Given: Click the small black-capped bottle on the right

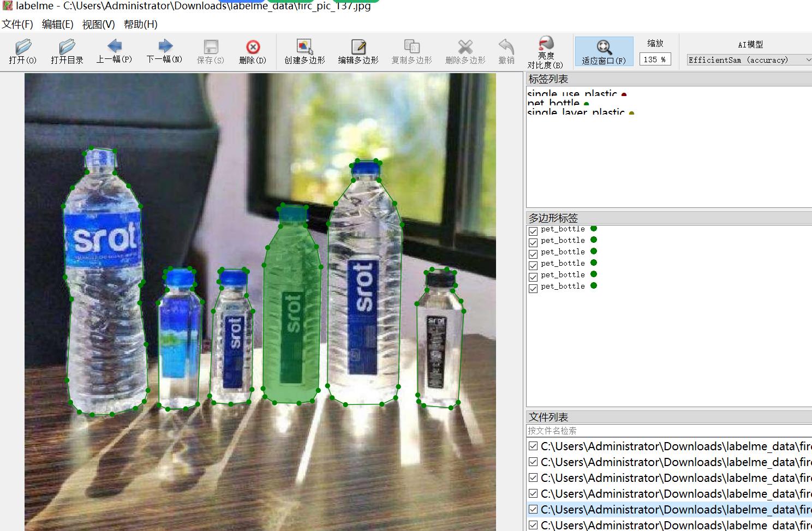Looking at the screenshot, I should 440,338.
